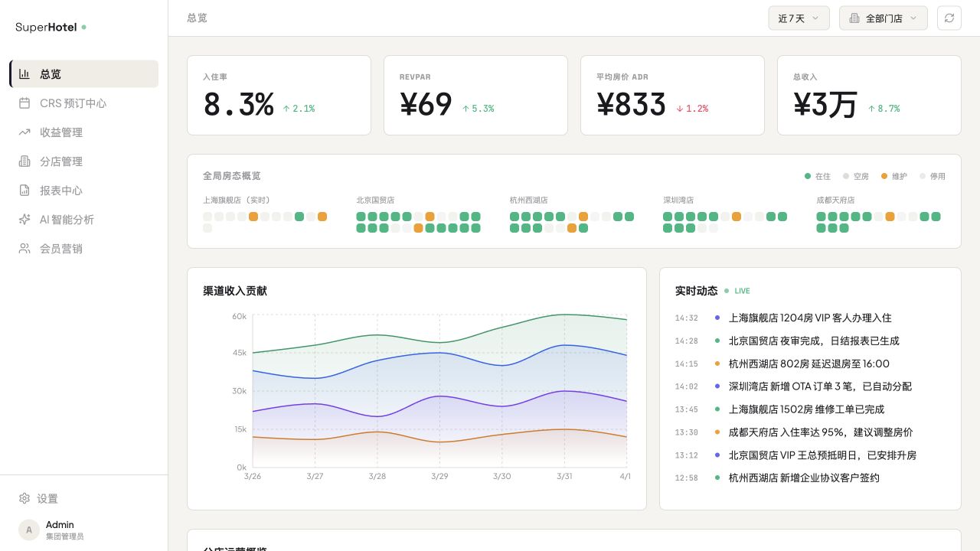Click the 成都天府店 label in room overview

[836, 201]
